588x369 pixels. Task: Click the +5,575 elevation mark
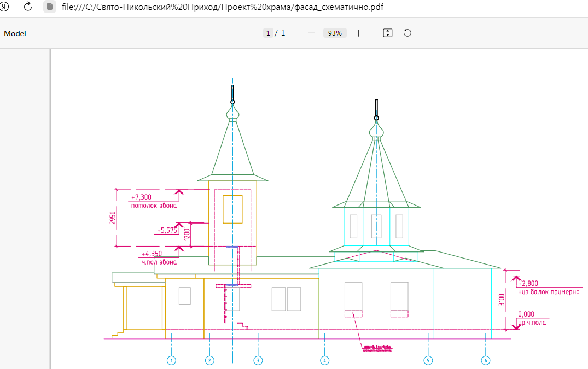pos(167,230)
